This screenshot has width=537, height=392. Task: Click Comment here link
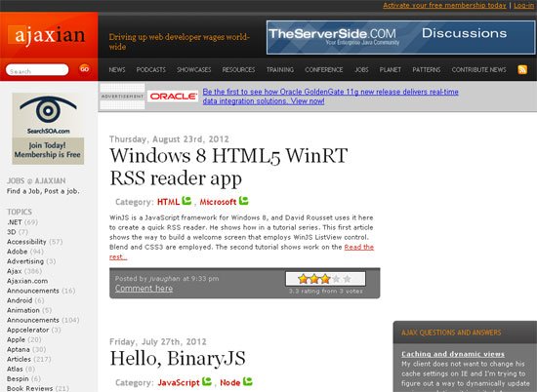(144, 289)
